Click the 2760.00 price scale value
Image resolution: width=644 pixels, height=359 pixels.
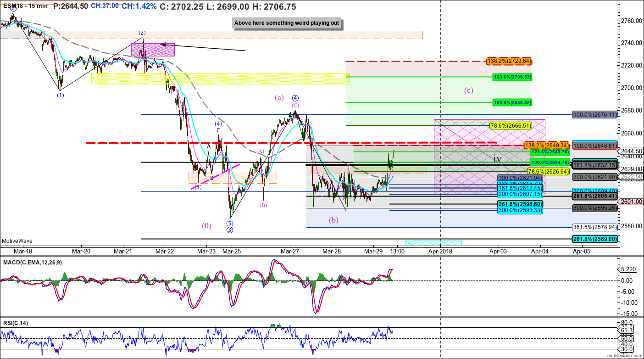pos(631,21)
